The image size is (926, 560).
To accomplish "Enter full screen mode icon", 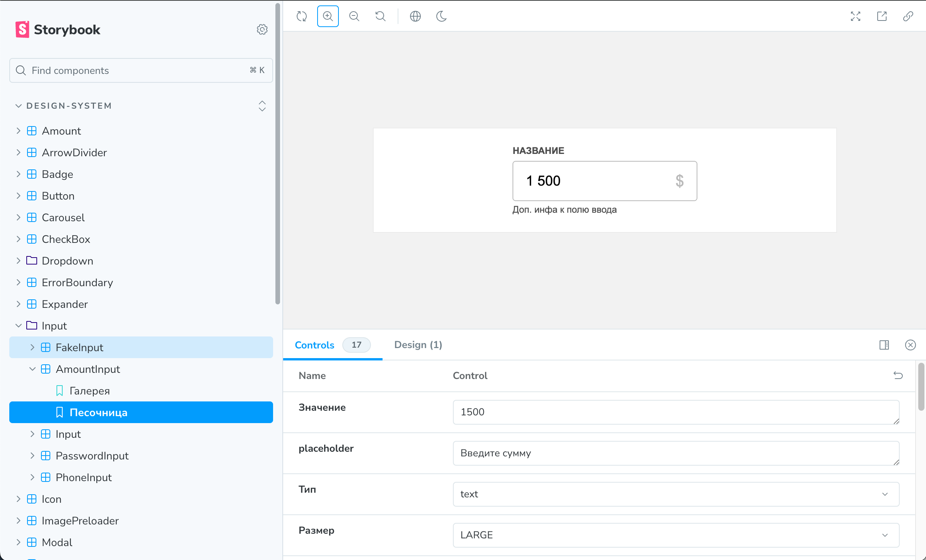I will coord(855,16).
